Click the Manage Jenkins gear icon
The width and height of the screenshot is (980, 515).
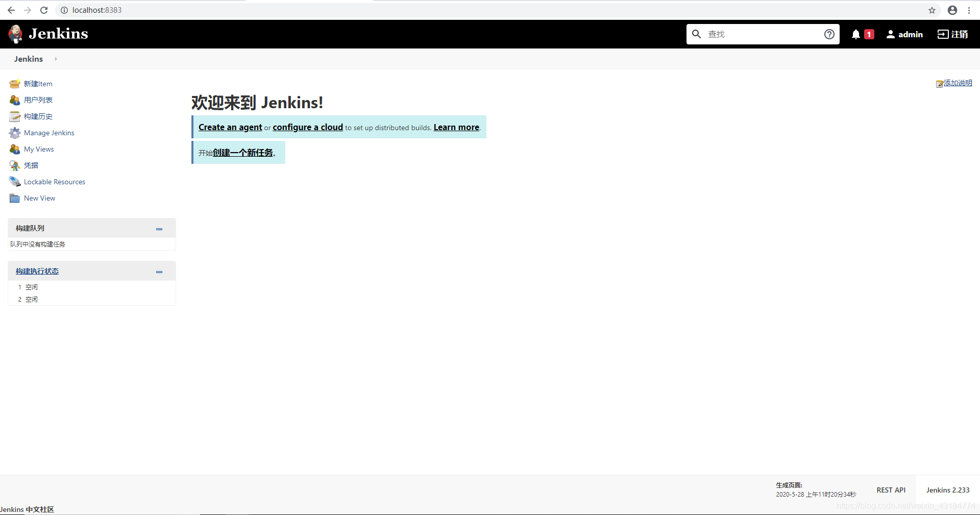click(x=15, y=133)
